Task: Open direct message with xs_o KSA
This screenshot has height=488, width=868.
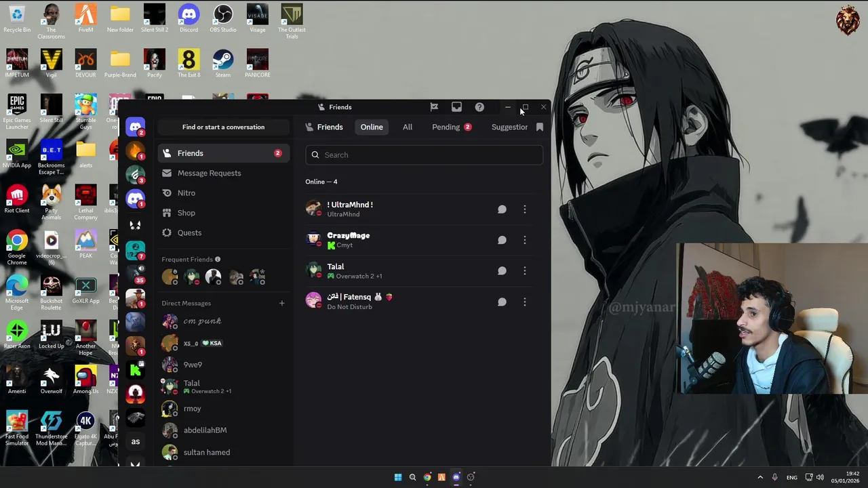Action: click(223, 343)
